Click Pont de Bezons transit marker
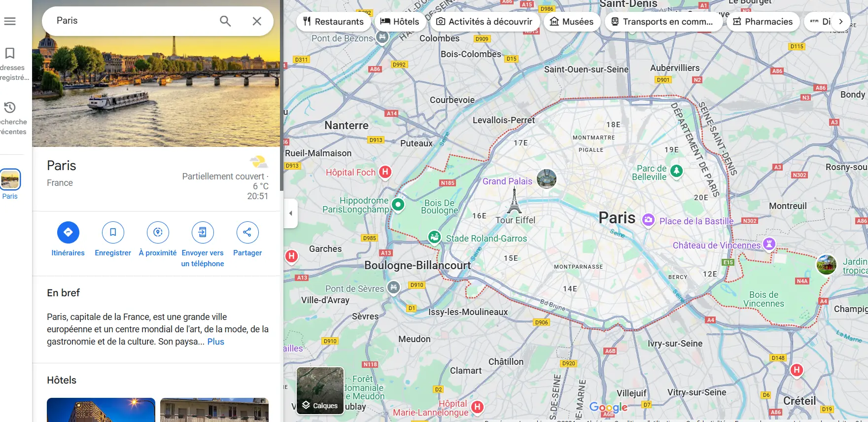868x422 pixels. click(x=382, y=36)
